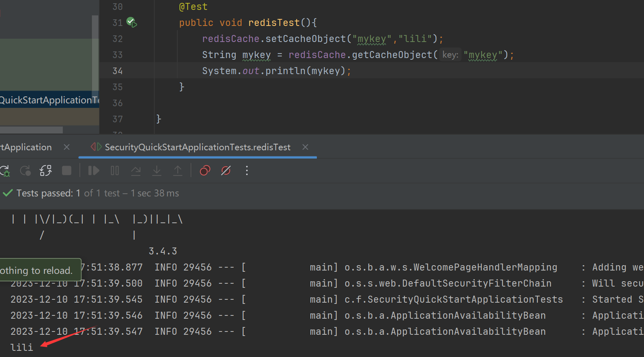644x357 pixels.
Task: Click setCacheObject call on line 32
Action: point(306,39)
